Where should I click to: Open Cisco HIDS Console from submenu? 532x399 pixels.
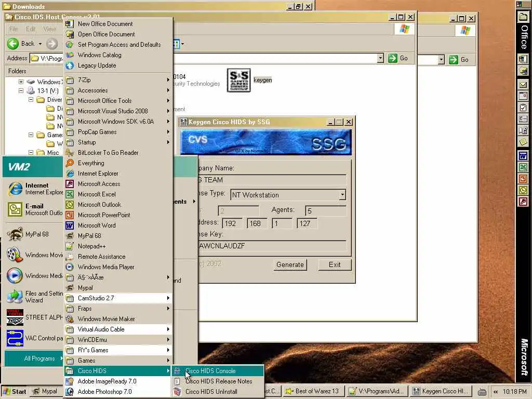pos(218,371)
